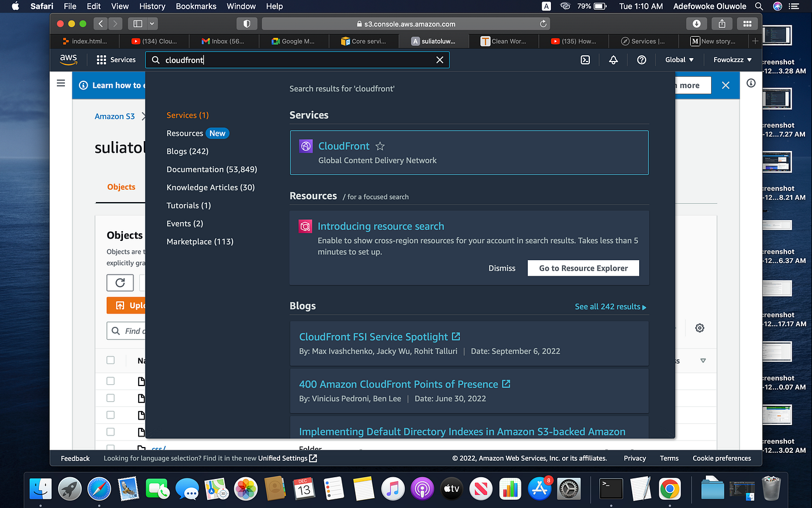Open Chrome from the Dock
Viewport: 812px width, 508px height.
[669, 489]
